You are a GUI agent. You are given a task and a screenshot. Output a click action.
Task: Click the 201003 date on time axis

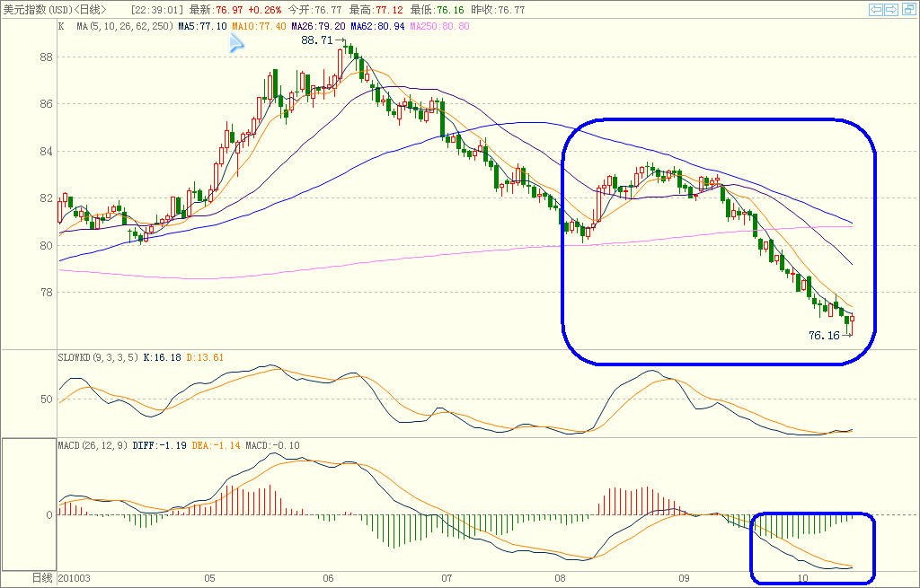[x=75, y=578]
